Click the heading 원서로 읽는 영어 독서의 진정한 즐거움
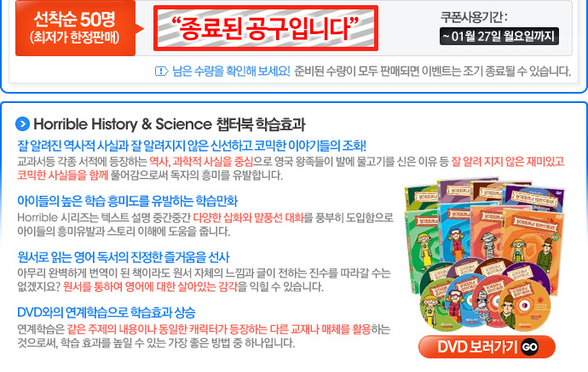The image size is (588, 372). [124, 257]
